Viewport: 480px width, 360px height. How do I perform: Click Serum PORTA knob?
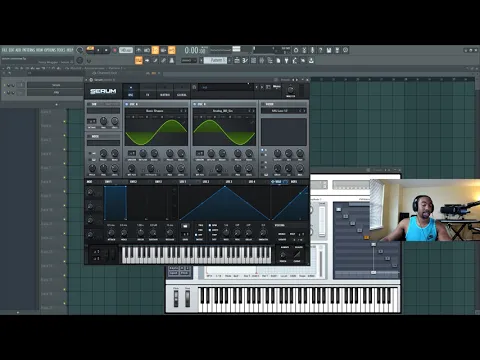click(x=283, y=255)
